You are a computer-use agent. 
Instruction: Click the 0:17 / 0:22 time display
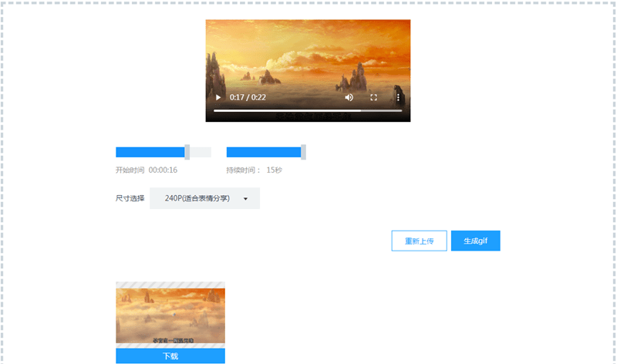click(248, 98)
